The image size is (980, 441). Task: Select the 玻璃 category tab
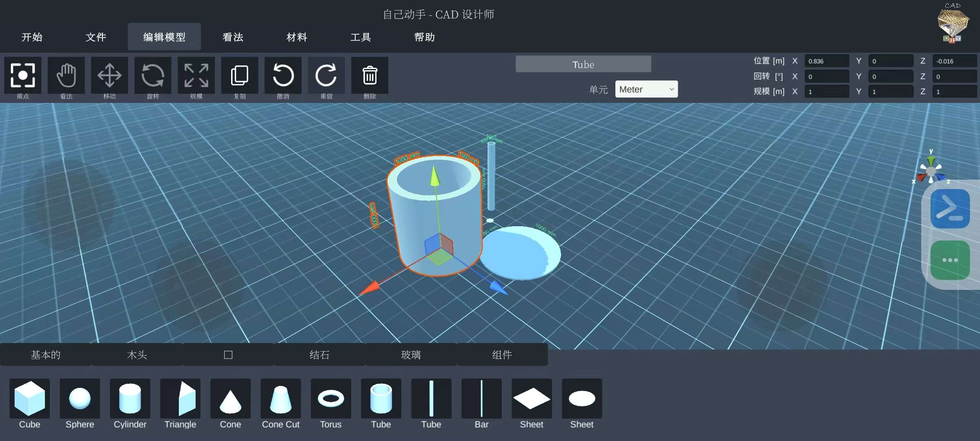point(411,354)
